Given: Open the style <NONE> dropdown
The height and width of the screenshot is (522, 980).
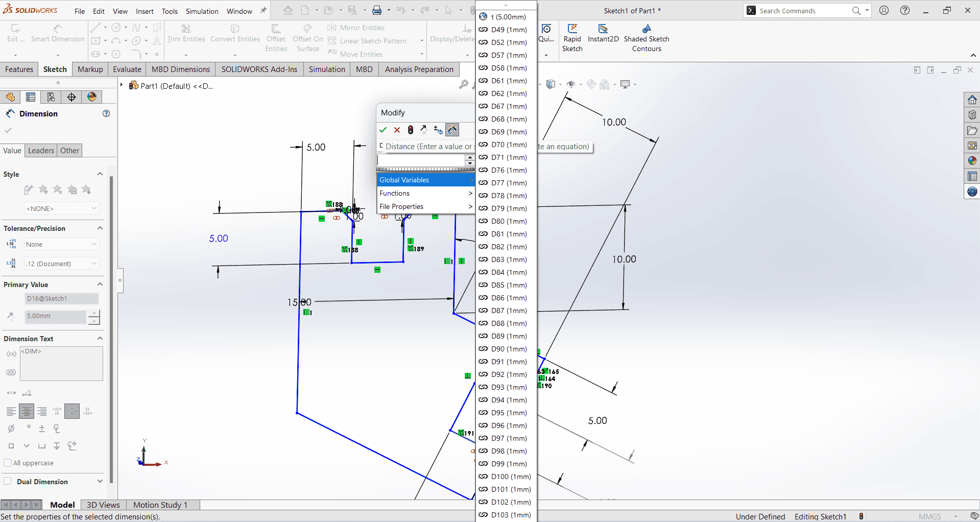Looking at the screenshot, I should 61,208.
